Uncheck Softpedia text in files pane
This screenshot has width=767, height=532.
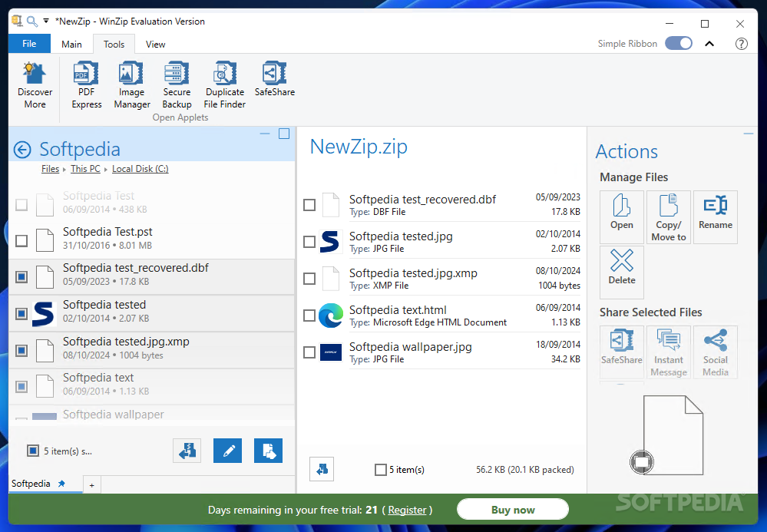point(21,386)
